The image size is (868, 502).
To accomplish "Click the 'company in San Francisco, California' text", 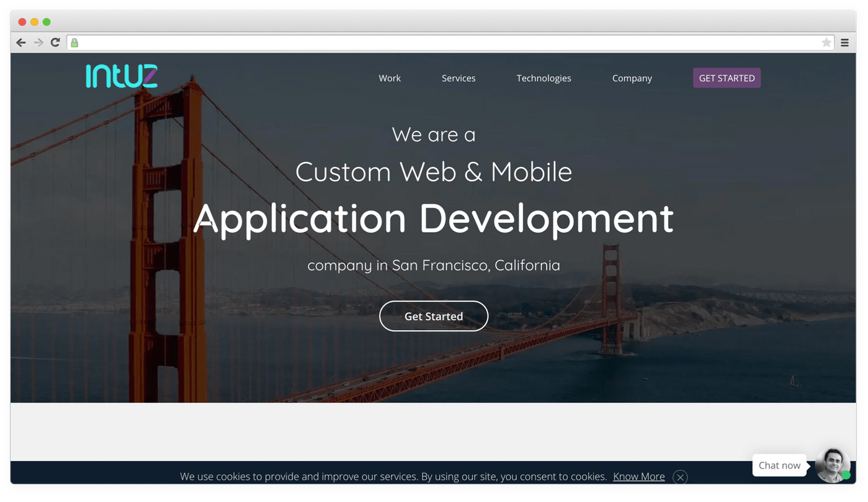I will (x=434, y=266).
